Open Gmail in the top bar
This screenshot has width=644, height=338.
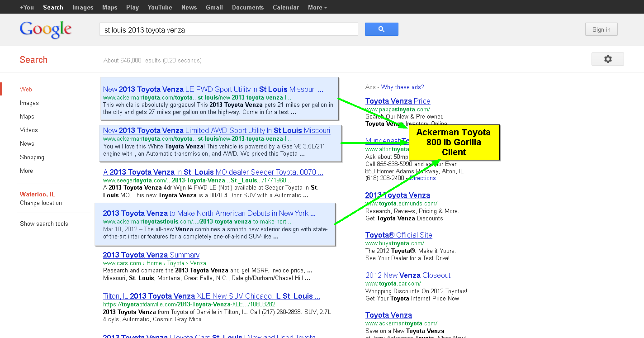point(214,7)
